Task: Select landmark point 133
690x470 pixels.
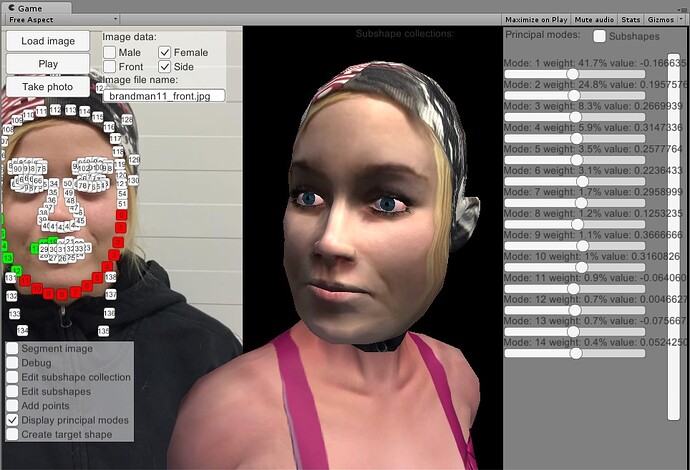Action: 15,314
